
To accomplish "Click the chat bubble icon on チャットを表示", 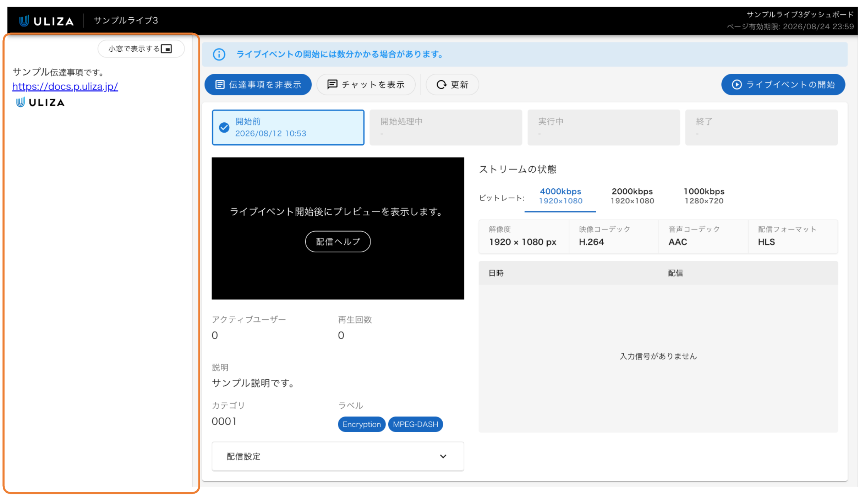I will (x=332, y=85).
